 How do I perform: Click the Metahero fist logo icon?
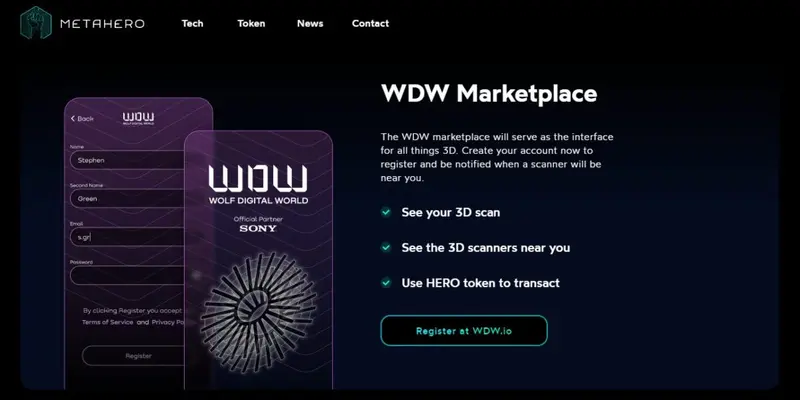36,22
